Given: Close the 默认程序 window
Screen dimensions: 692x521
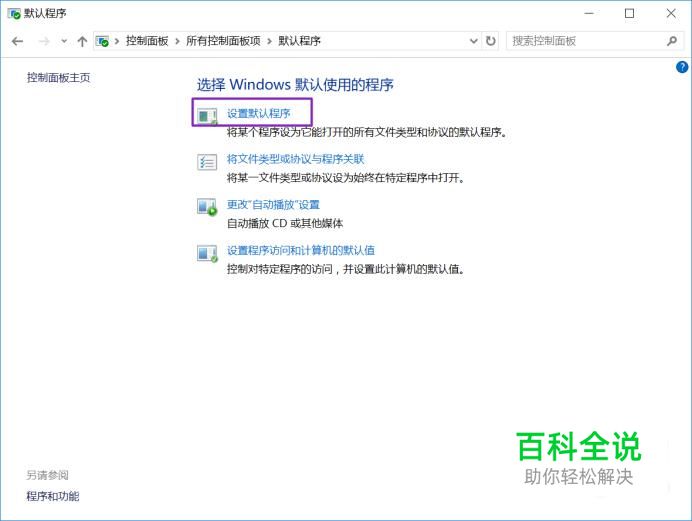Looking at the screenshot, I should pos(671,14).
